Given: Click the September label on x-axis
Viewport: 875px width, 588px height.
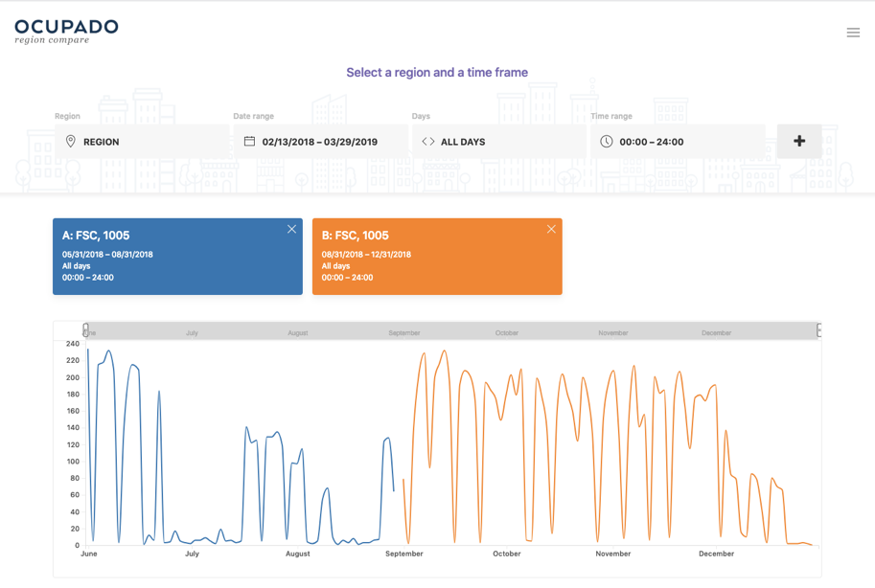Looking at the screenshot, I should [x=404, y=554].
